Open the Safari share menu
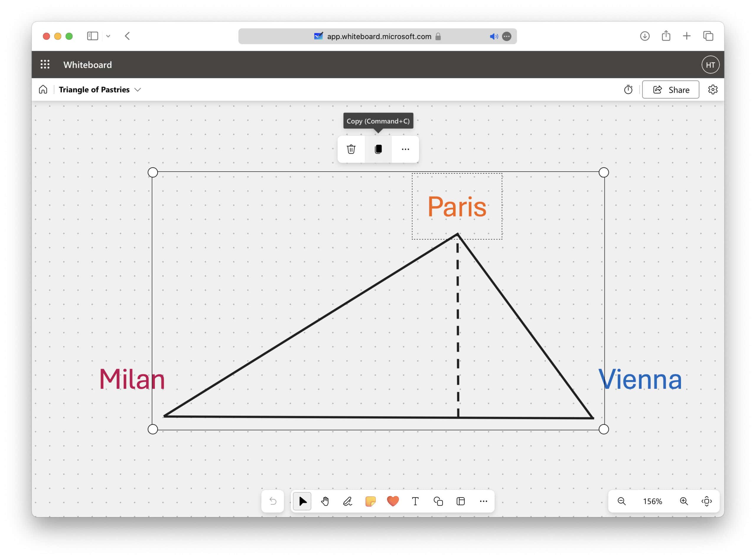This screenshot has height=559, width=756. pos(666,36)
